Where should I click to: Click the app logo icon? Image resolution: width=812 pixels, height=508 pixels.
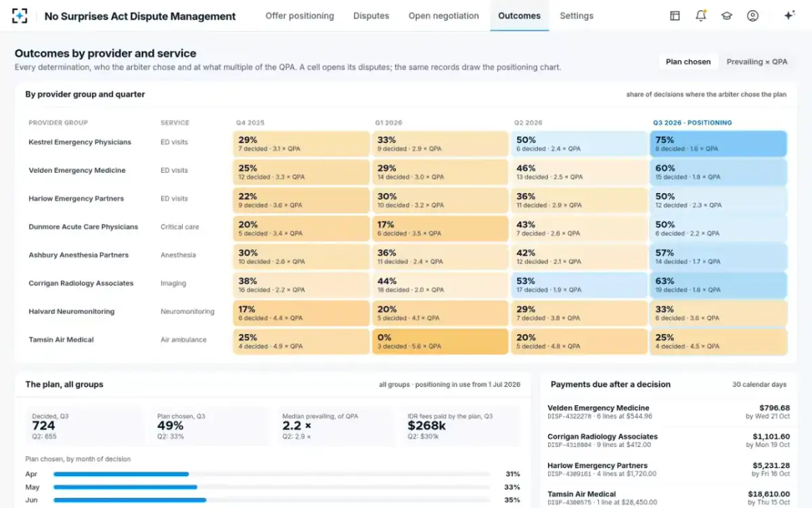pyautogui.click(x=20, y=16)
